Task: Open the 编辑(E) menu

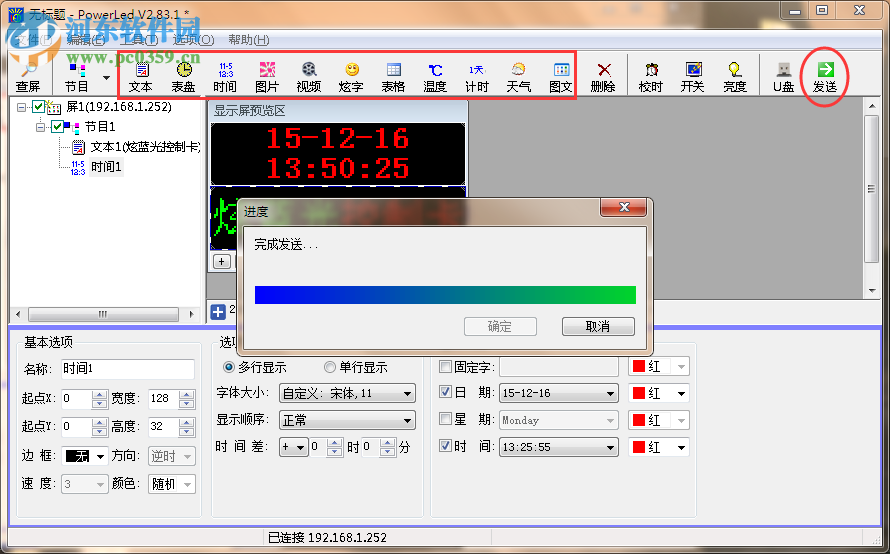Action: 86,40
